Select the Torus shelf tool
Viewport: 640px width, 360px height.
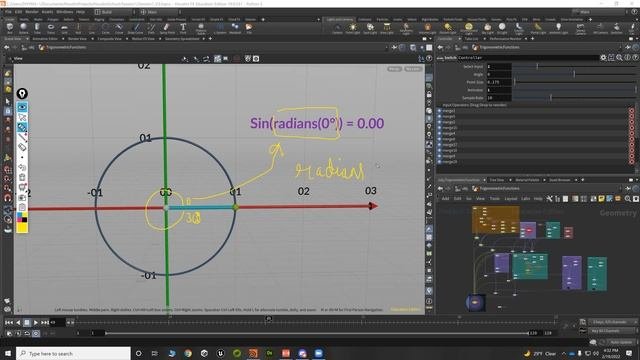pyautogui.click(x=51, y=28)
